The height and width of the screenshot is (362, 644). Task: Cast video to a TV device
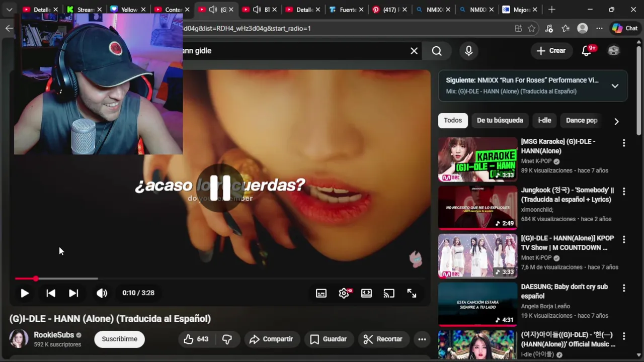click(389, 293)
